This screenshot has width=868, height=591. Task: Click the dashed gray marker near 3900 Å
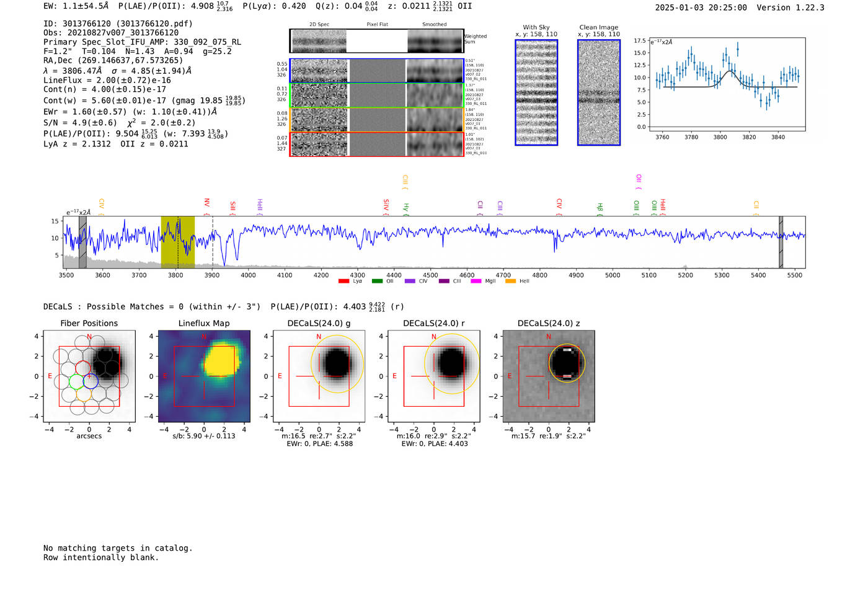[x=213, y=242]
